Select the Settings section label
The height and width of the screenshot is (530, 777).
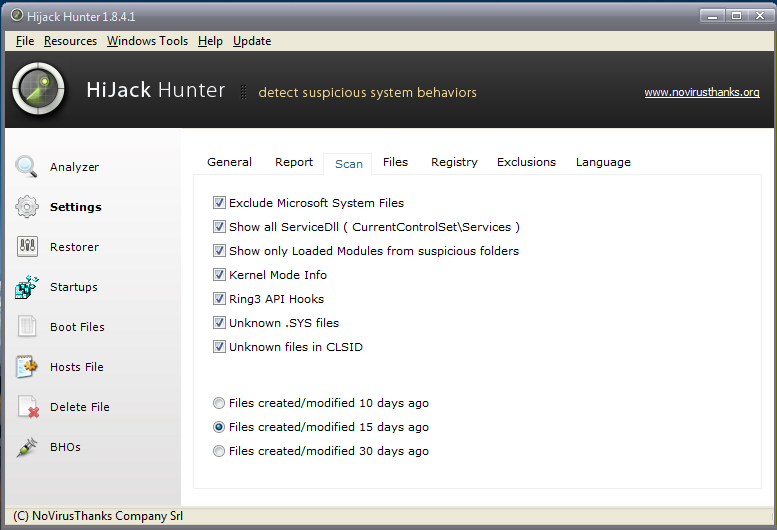(76, 207)
